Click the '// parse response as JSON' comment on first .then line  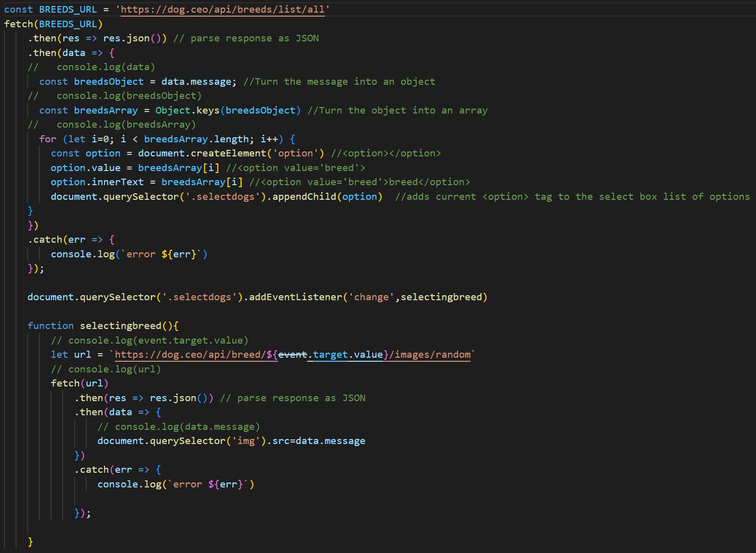click(246, 38)
